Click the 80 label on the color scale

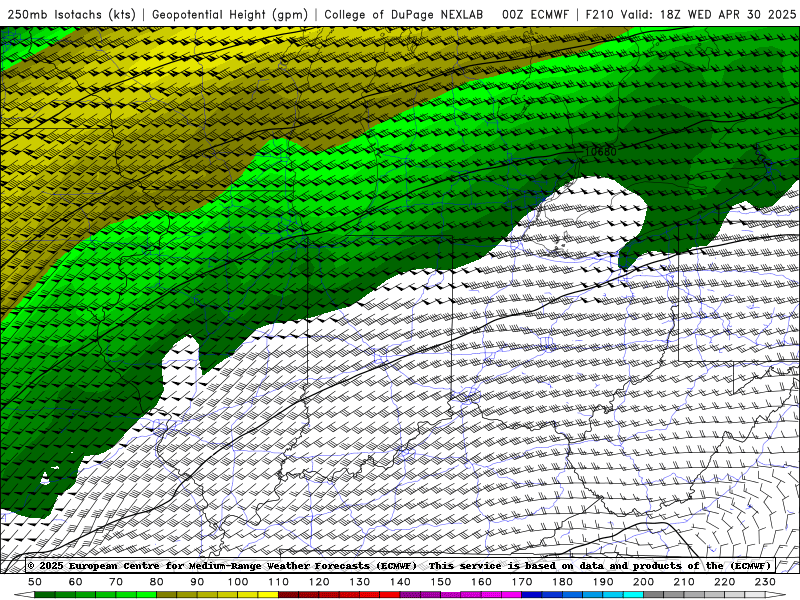[157, 582]
